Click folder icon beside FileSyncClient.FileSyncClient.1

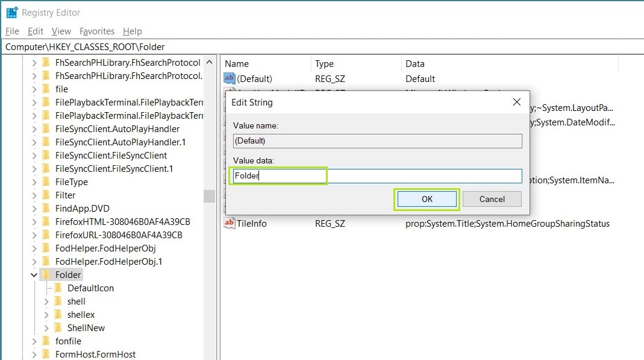tap(46, 168)
